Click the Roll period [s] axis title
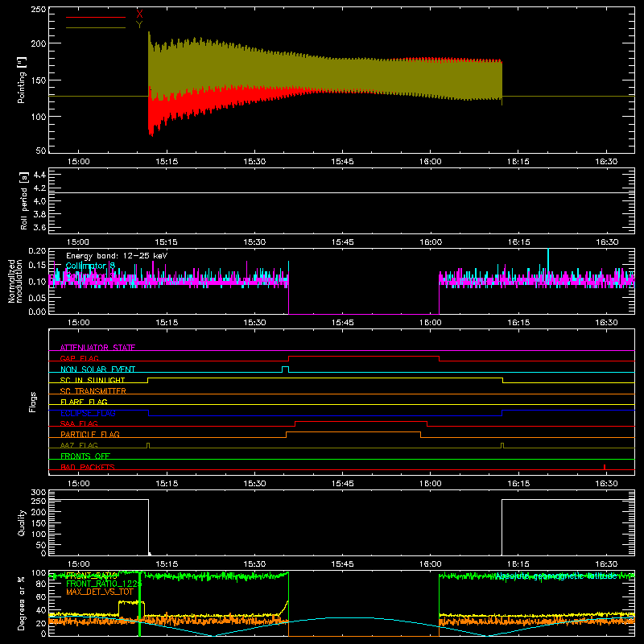644x644 pixels. 23,200
